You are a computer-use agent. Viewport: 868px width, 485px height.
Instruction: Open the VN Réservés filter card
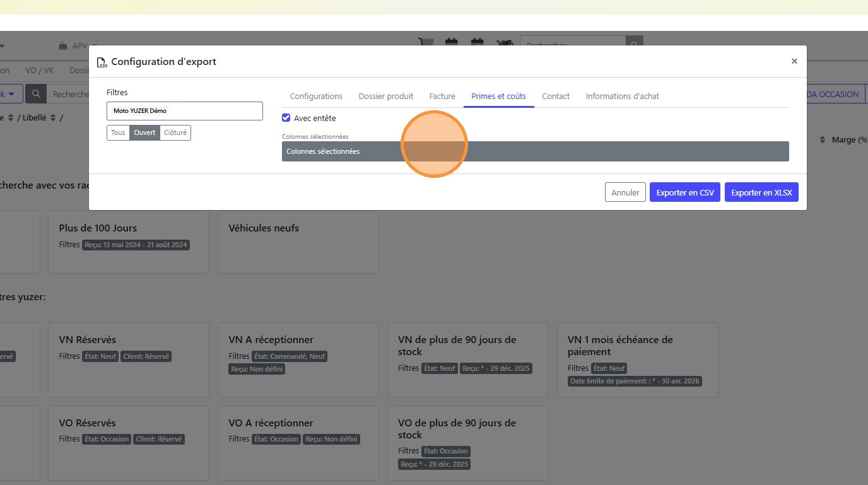pos(129,360)
